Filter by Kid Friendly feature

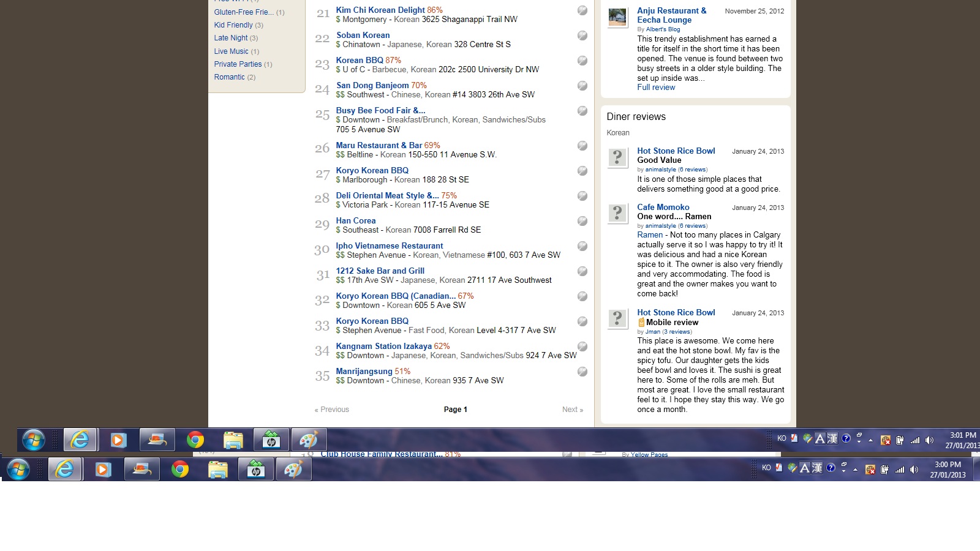[x=233, y=25]
